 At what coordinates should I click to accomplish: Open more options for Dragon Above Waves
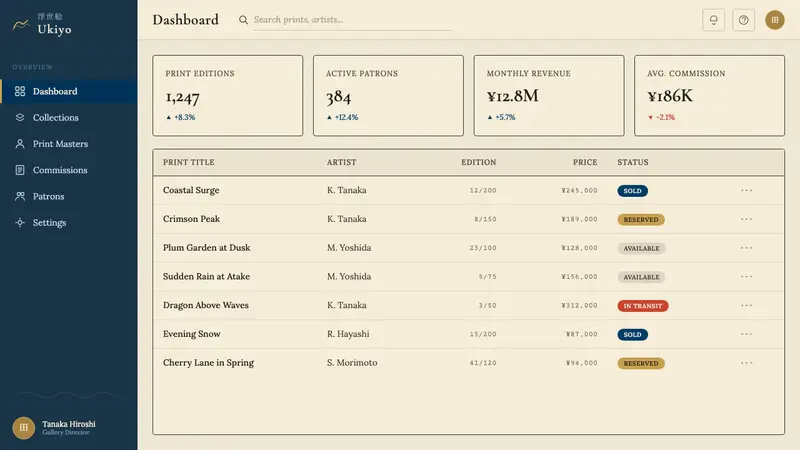click(x=746, y=305)
